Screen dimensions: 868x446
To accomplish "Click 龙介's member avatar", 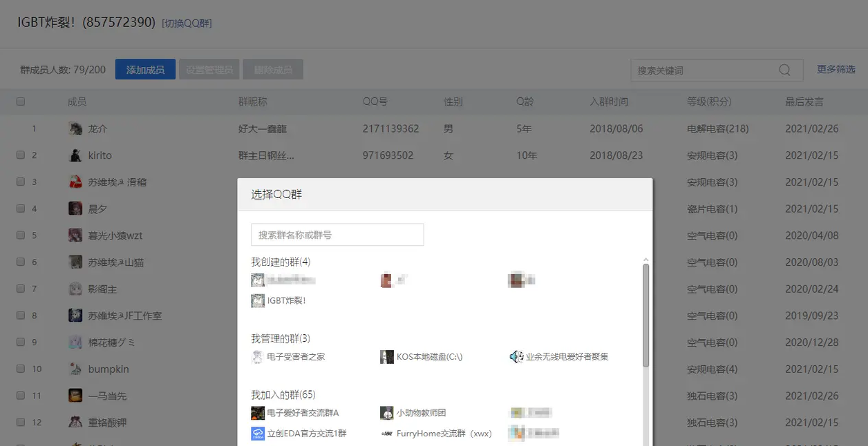I will click(75, 128).
